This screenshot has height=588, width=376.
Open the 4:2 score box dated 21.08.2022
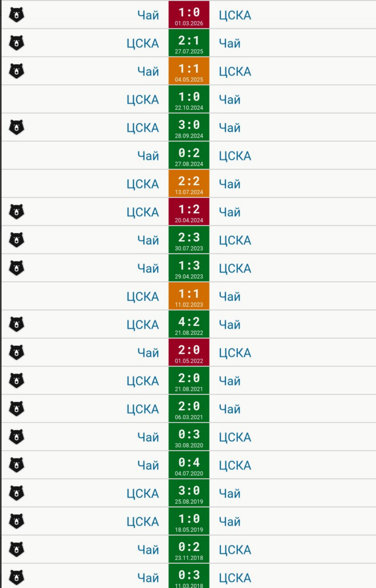pos(189,324)
